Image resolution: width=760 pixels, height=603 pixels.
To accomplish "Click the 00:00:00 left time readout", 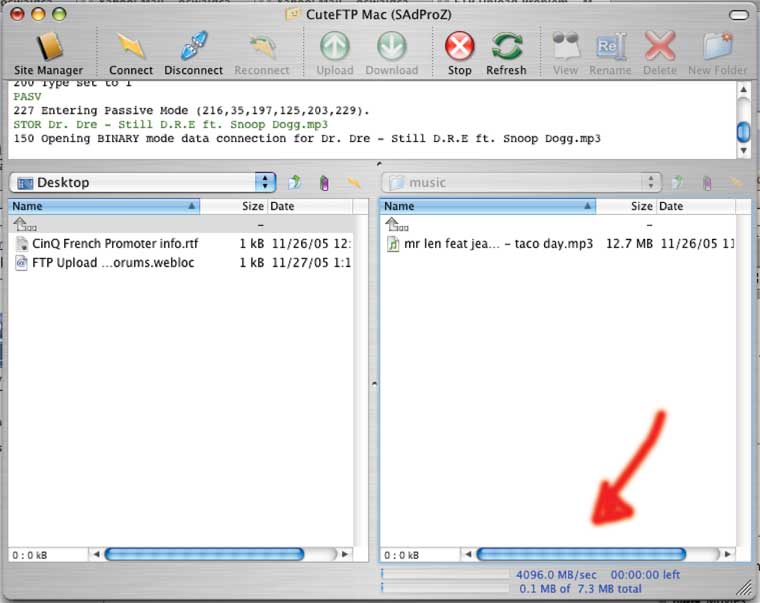I will coord(645,575).
